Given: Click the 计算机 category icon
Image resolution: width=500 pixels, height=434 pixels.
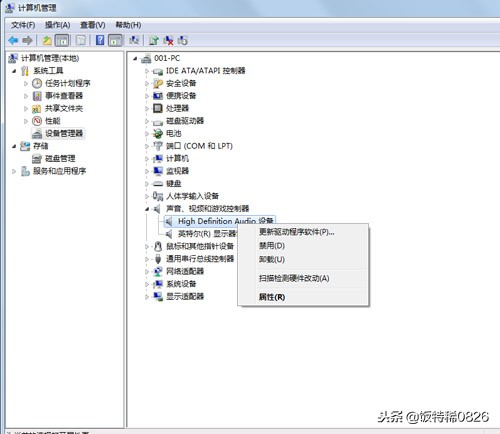Looking at the screenshot, I should click(158, 159).
